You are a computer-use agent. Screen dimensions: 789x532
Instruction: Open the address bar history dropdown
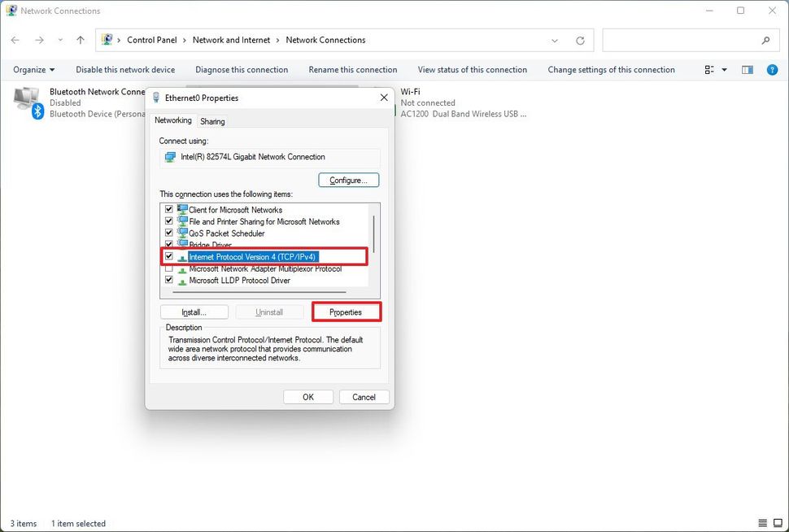tap(555, 40)
